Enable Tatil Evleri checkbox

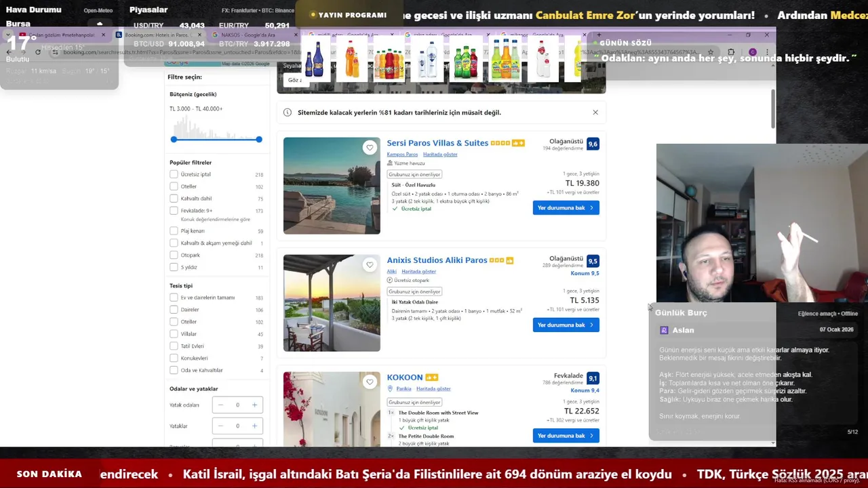(174, 346)
